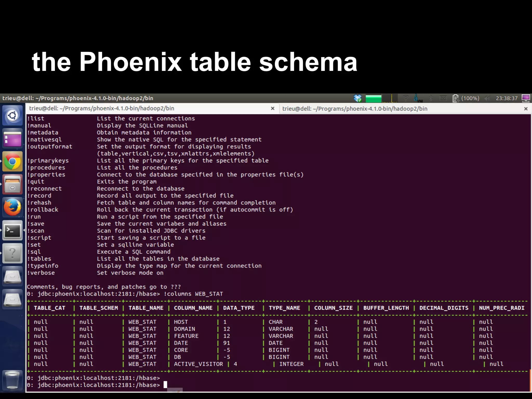Image resolution: width=532 pixels, height=399 pixels.
Task: Close the second terminal tab
Action: click(x=526, y=109)
